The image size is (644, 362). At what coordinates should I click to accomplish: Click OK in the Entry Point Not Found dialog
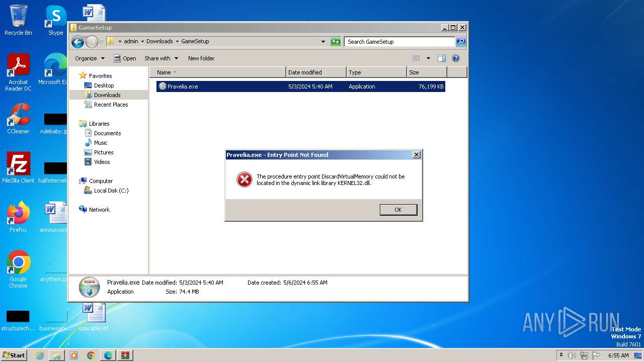point(398,210)
